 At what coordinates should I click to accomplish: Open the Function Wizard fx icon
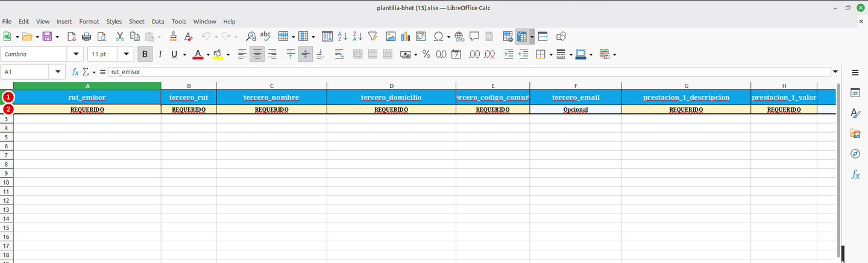[x=75, y=72]
